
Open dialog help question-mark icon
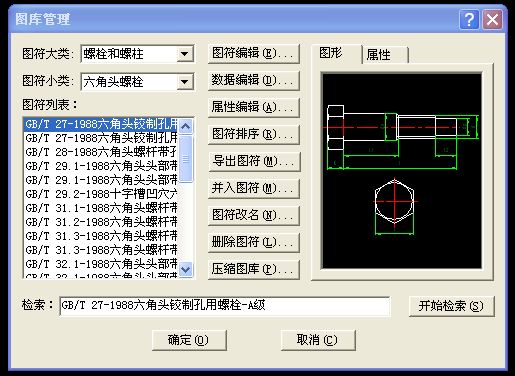[469, 20]
